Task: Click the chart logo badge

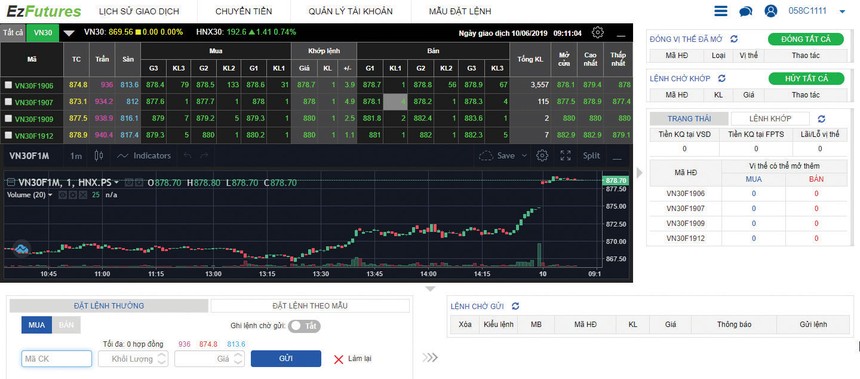Action: tap(21, 249)
